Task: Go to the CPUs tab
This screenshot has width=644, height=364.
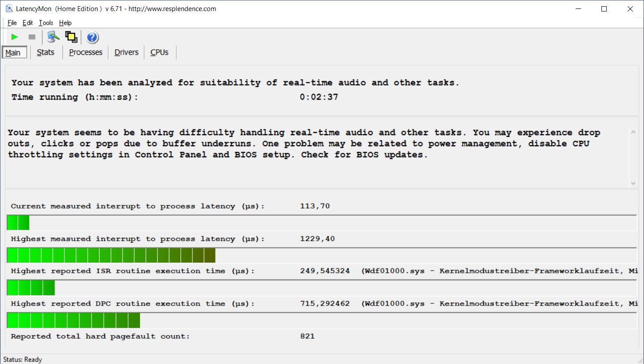Action: [160, 52]
